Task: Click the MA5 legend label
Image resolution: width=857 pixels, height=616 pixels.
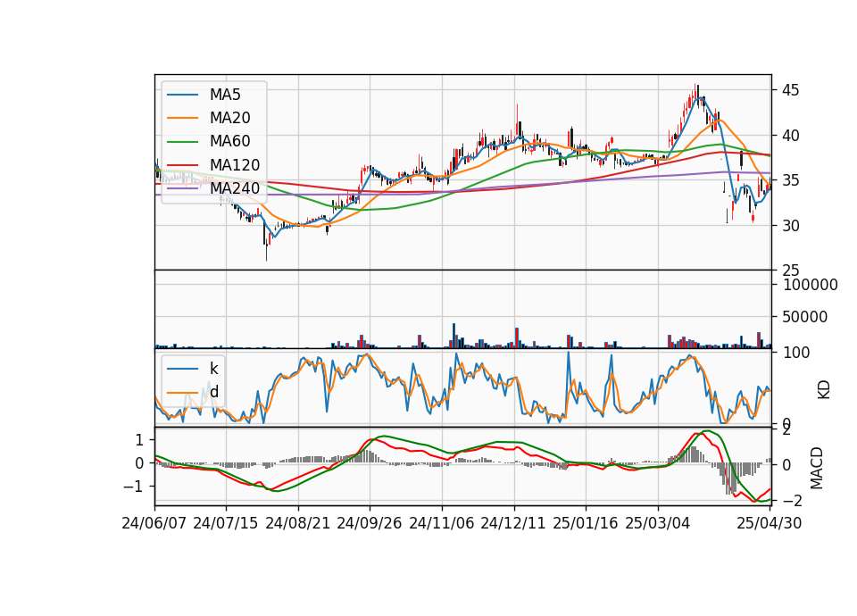Action: (x=225, y=95)
